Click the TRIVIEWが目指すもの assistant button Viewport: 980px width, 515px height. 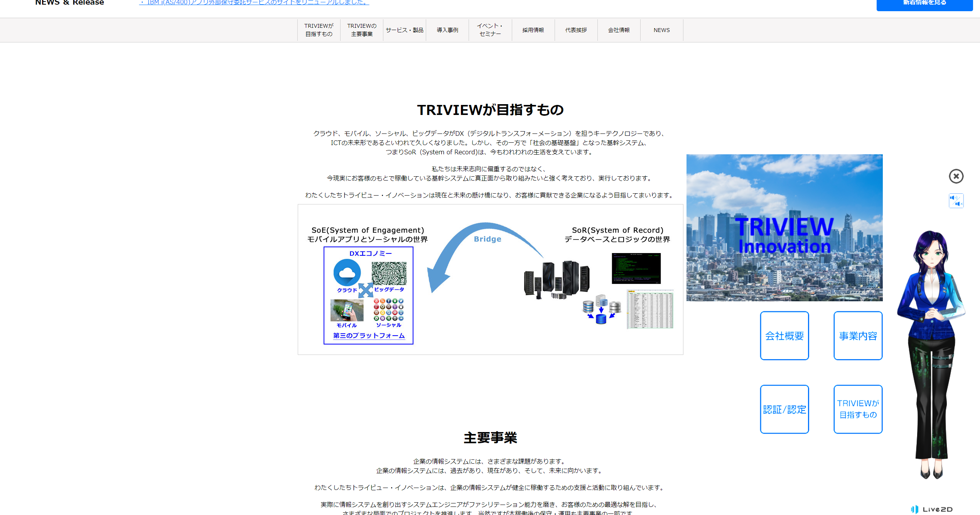[858, 409]
